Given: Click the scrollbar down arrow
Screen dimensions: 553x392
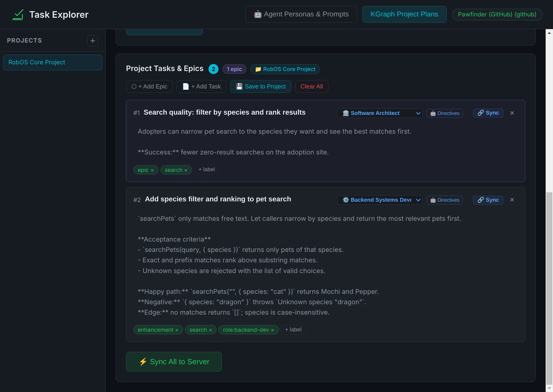Looking at the screenshot, I should 549,388.
